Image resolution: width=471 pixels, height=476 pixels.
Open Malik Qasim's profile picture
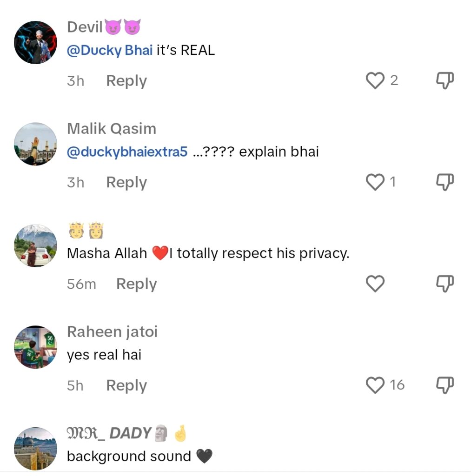[35, 144]
